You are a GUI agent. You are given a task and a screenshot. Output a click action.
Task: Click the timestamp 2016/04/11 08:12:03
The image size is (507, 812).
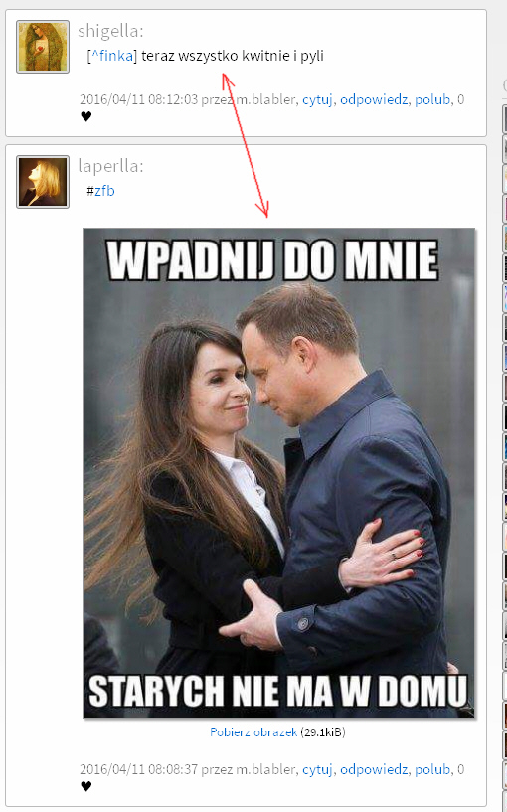tap(139, 99)
